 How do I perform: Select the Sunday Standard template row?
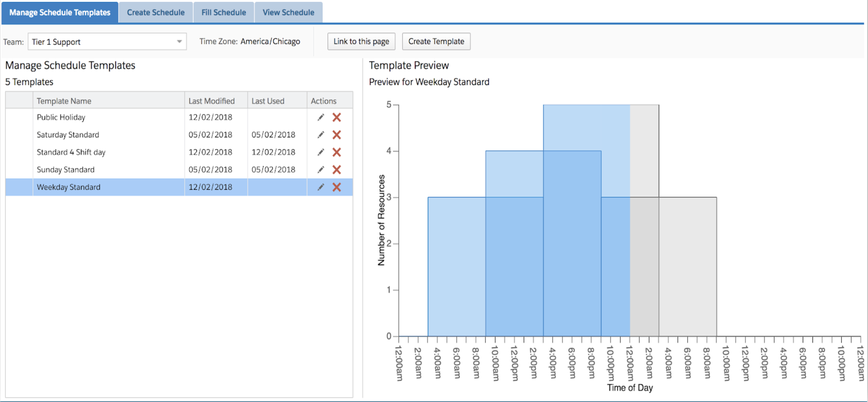click(x=66, y=169)
